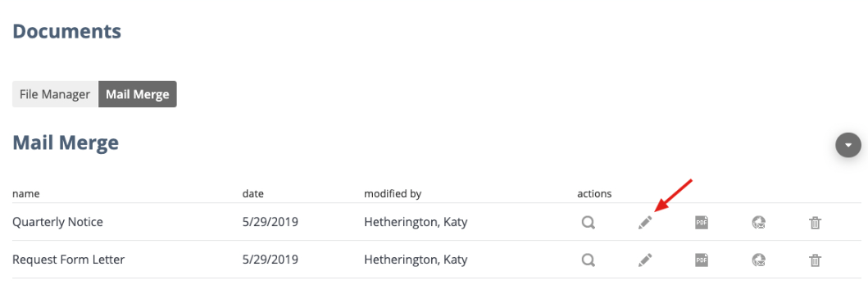Screen dimensions: 868x303
Task: Sort by the name column header
Action: [26, 194]
